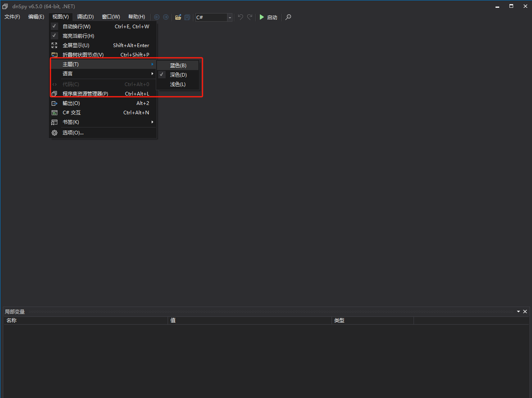Expand the 主题(T) submenu
The image size is (532, 398).
click(103, 64)
